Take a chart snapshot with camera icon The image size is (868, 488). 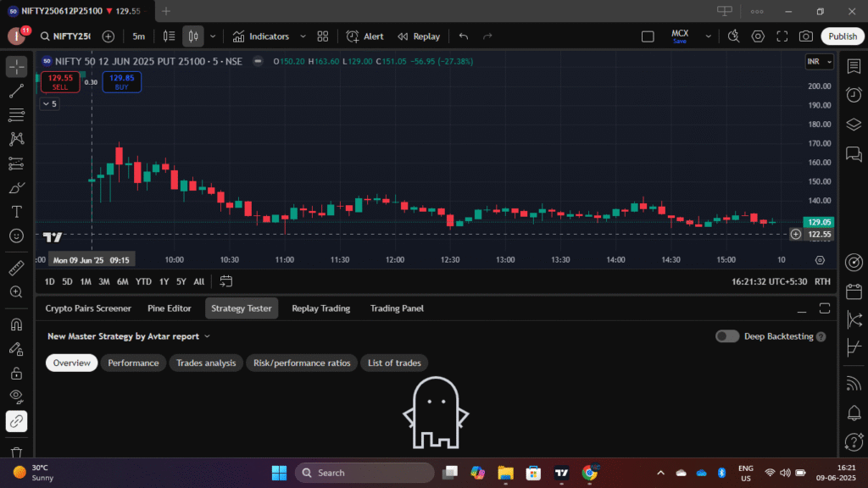806,36
